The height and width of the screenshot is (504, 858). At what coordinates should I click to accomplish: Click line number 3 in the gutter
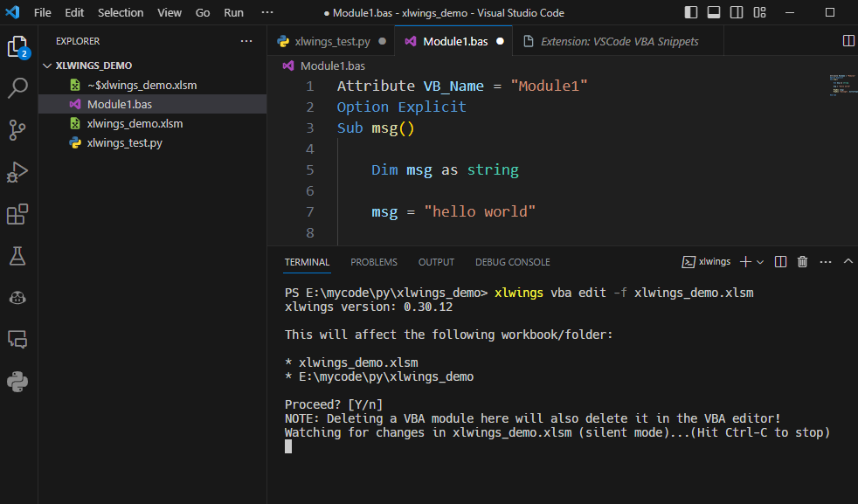(x=310, y=128)
